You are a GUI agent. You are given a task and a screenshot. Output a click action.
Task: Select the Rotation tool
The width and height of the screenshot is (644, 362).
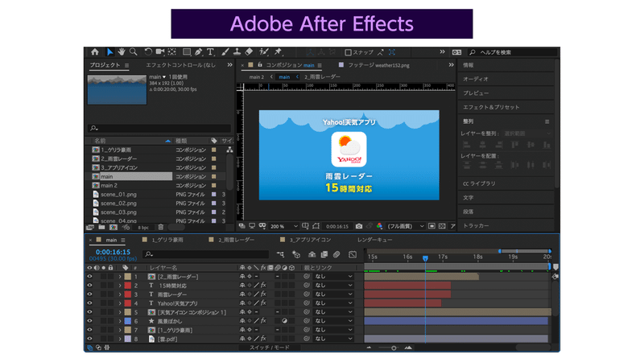pos(148,51)
